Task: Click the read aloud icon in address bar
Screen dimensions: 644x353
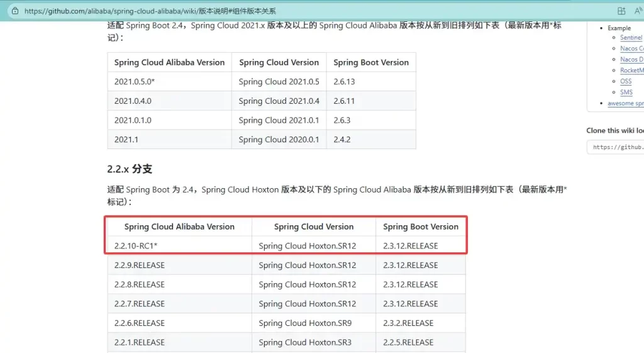Action: [640, 11]
